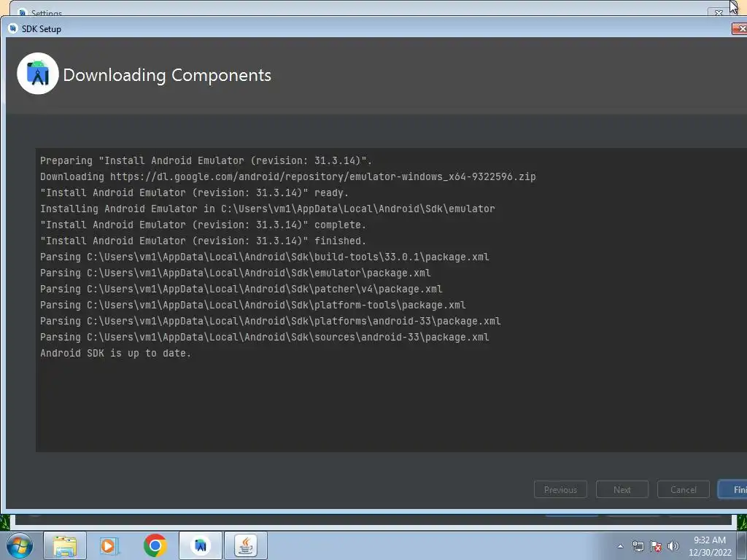Viewport: 747px width, 560px height.
Task: Click the Sdk\emulator\package.xml parsing line
Action: [x=236, y=273]
